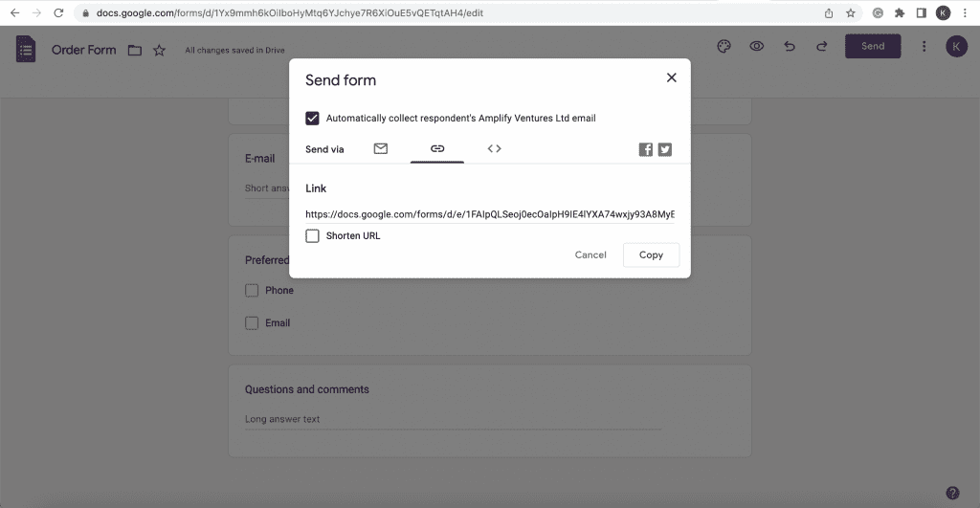Open the customize theme palette
Viewport: 980px width, 508px height.
[x=724, y=46]
